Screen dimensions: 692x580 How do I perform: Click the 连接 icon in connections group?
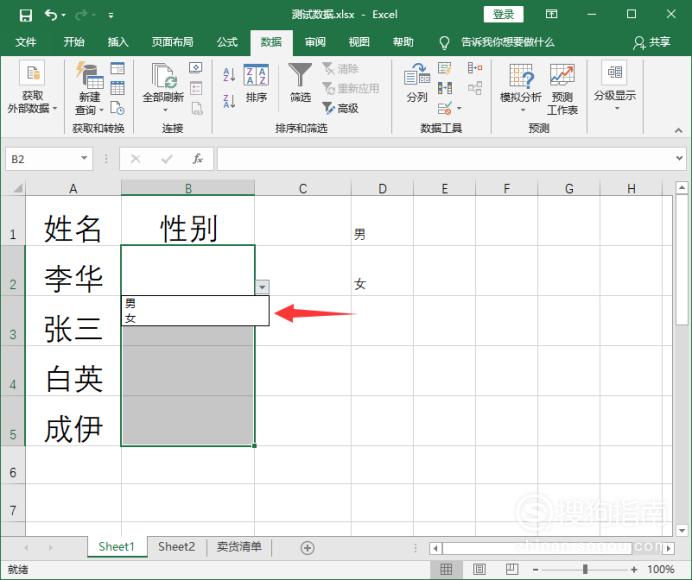[196, 68]
